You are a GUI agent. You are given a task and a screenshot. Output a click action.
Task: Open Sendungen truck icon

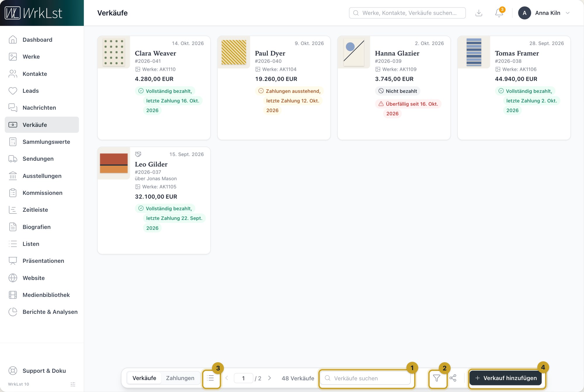pyautogui.click(x=13, y=159)
